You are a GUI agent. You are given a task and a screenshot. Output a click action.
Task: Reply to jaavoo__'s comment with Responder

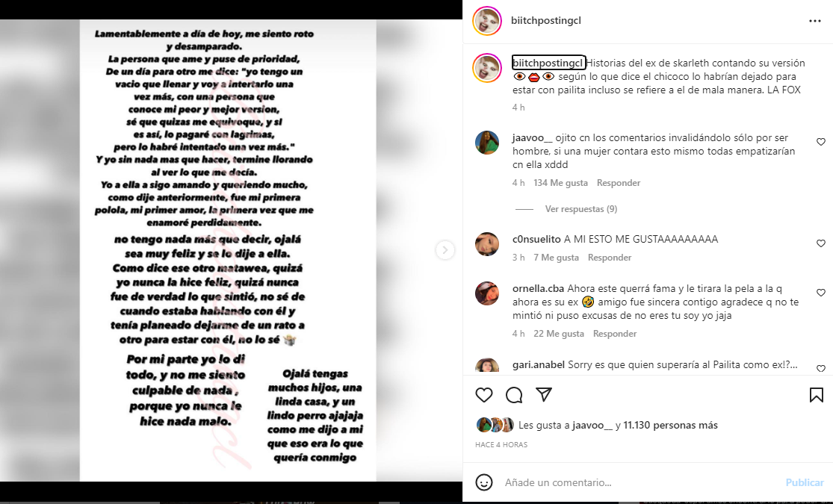619,183
